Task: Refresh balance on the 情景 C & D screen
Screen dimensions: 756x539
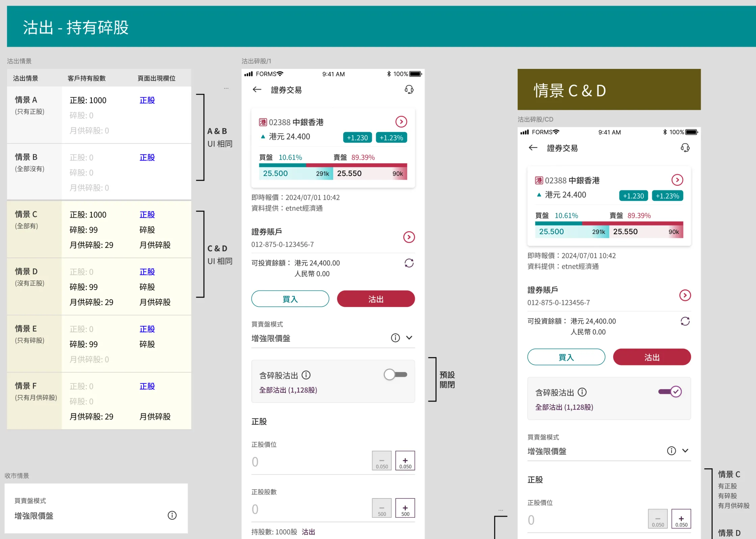Action: coord(685,321)
